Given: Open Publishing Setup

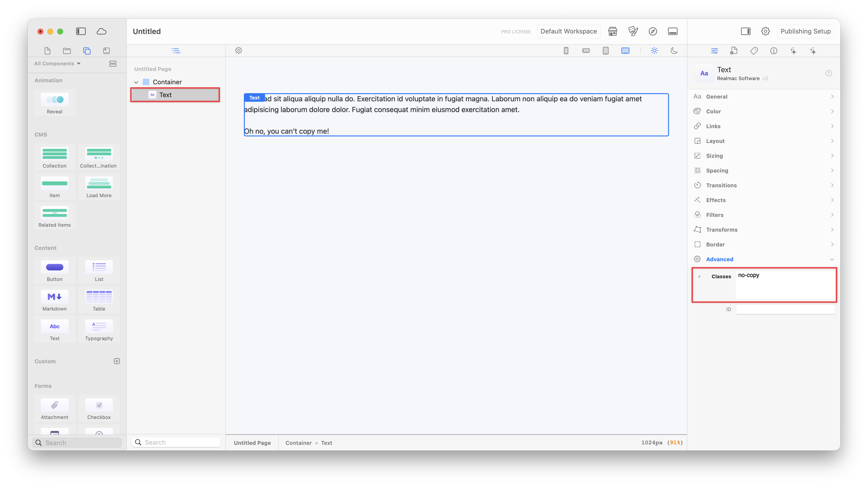Looking at the screenshot, I should click(x=805, y=31).
